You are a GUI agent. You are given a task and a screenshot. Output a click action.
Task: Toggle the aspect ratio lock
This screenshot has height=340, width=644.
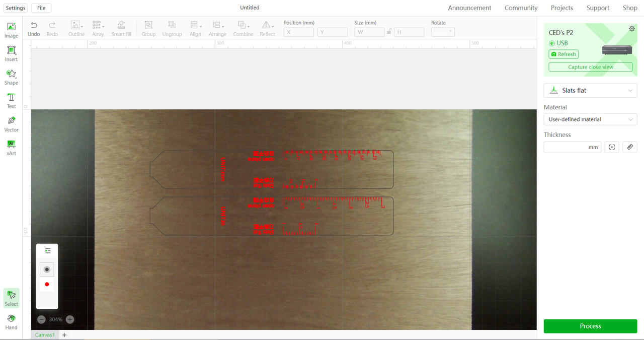(389, 32)
